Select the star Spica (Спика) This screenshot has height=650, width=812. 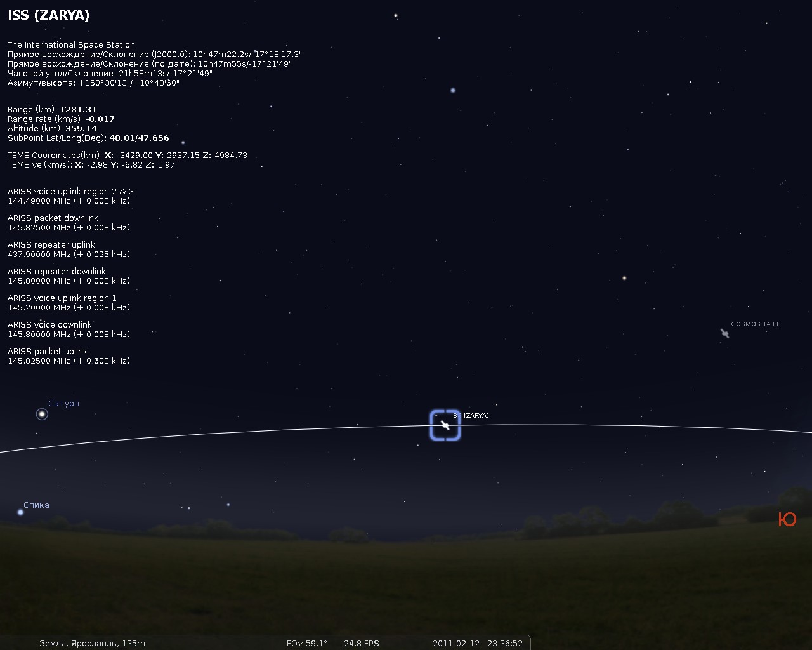[20, 512]
